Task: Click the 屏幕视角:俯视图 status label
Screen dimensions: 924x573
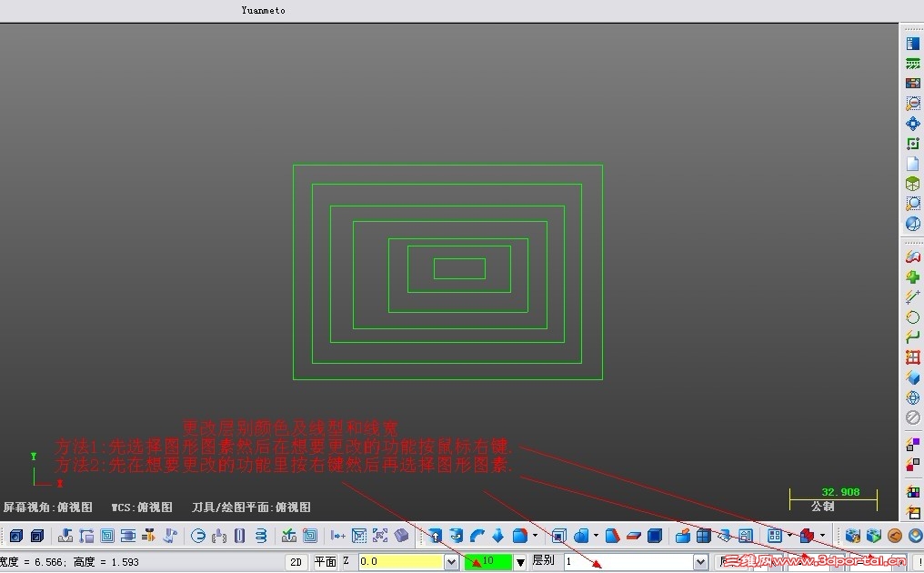Action: tap(47, 507)
